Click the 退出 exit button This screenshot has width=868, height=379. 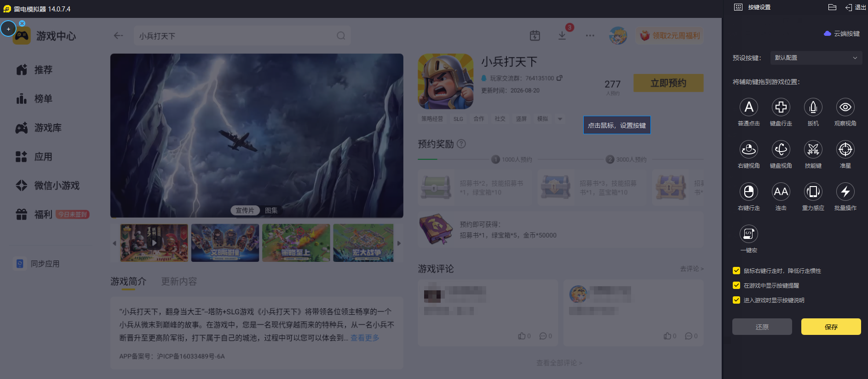pyautogui.click(x=856, y=7)
